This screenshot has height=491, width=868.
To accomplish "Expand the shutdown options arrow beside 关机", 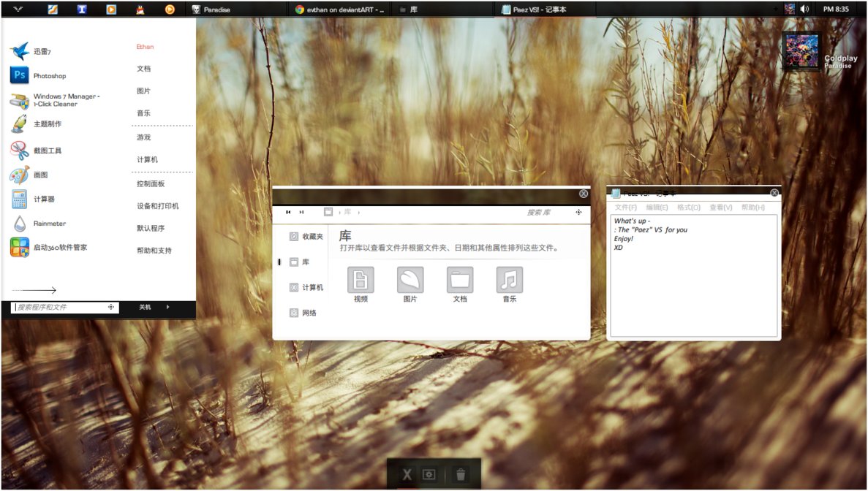I will point(167,308).
